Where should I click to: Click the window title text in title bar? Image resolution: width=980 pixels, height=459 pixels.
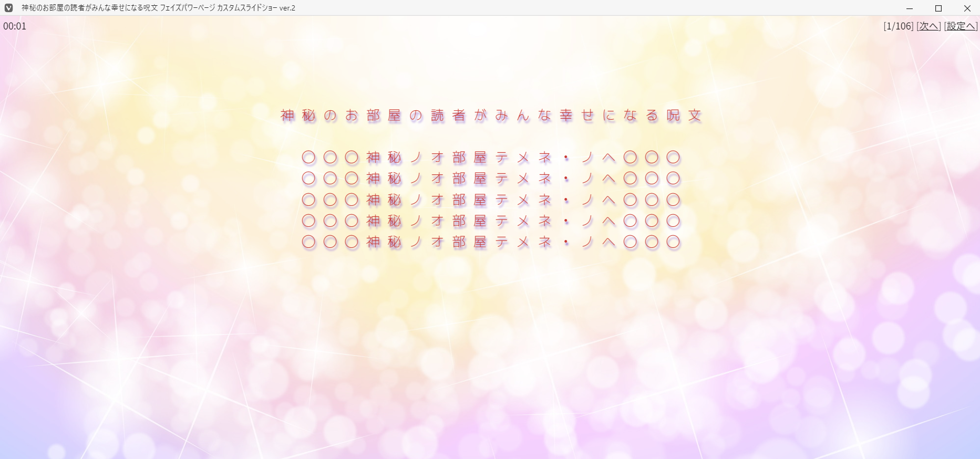(x=158, y=8)
